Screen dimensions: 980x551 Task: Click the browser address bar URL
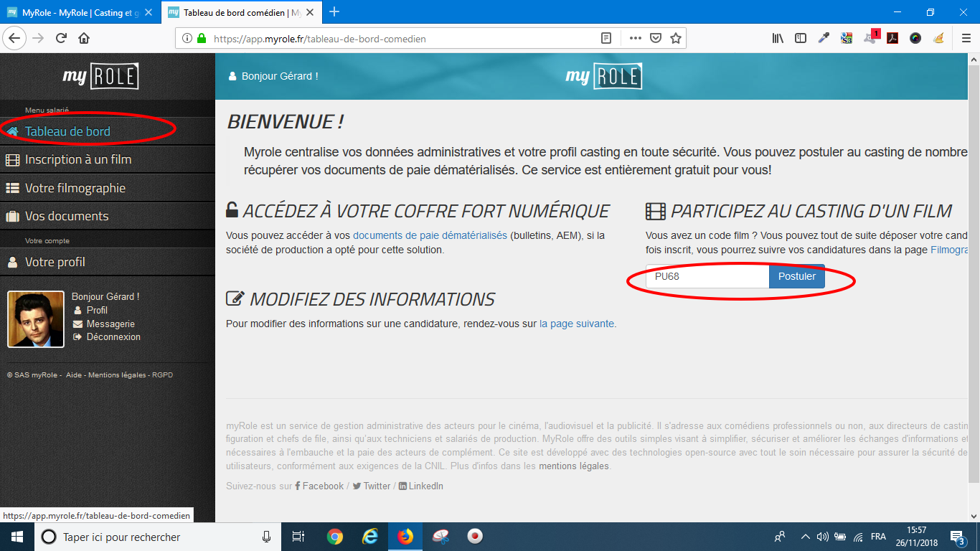[x=320, y=39]
